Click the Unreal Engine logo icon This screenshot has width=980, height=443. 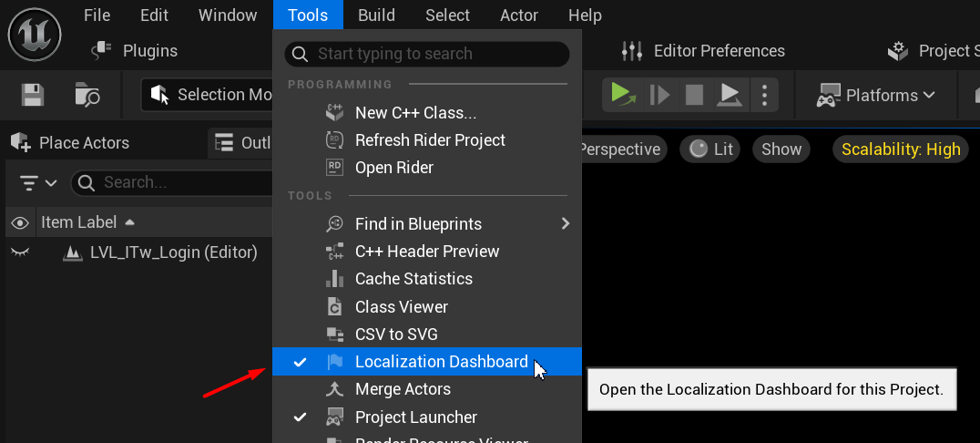(35, 34)
